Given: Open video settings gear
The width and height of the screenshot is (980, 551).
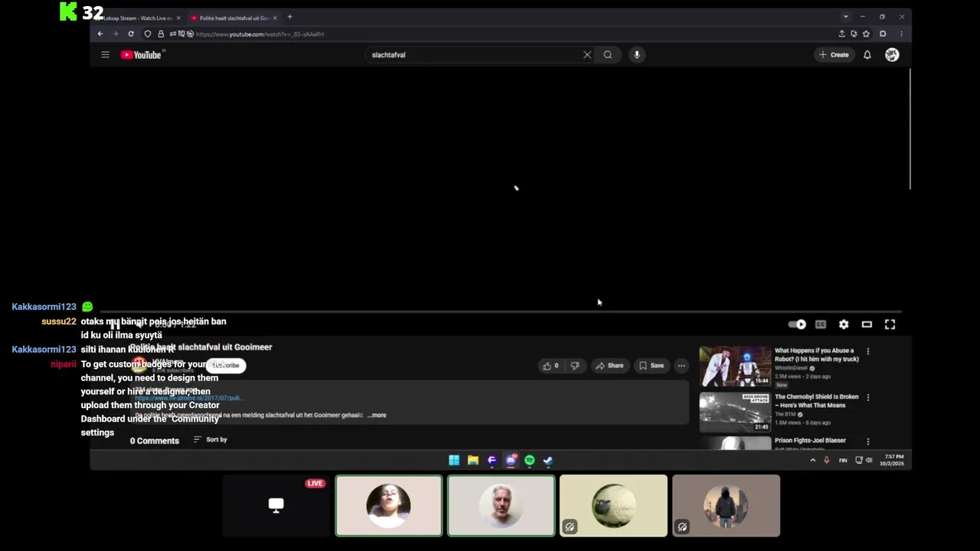Looking at the screenshot, I should [844, 324].
